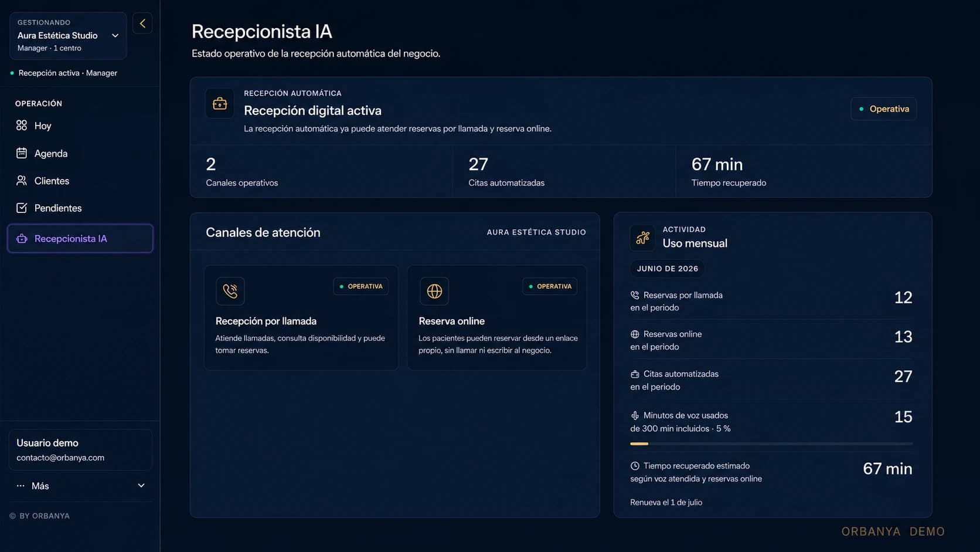The image size is (980, 552).
Task: Click the 67 min Tiempo recuperado stat
Action: (804, 171)
